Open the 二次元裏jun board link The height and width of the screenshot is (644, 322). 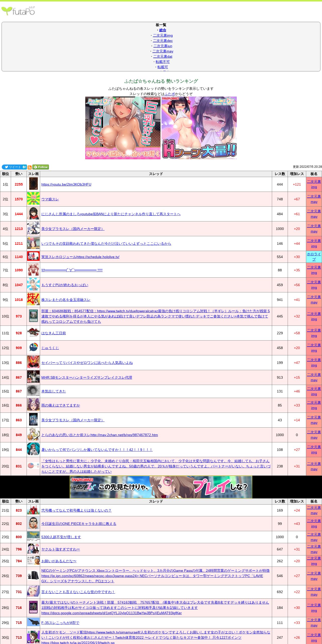pyautogui.click(x=163, y=46)
